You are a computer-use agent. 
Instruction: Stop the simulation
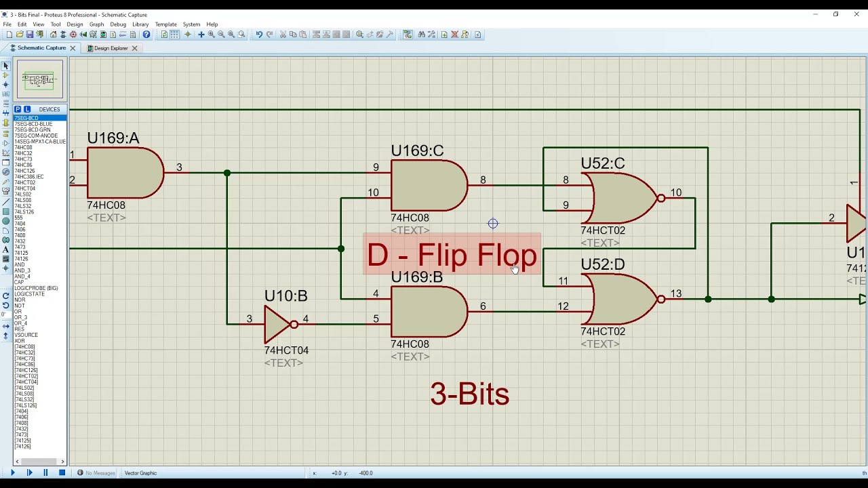coord(62,473)
